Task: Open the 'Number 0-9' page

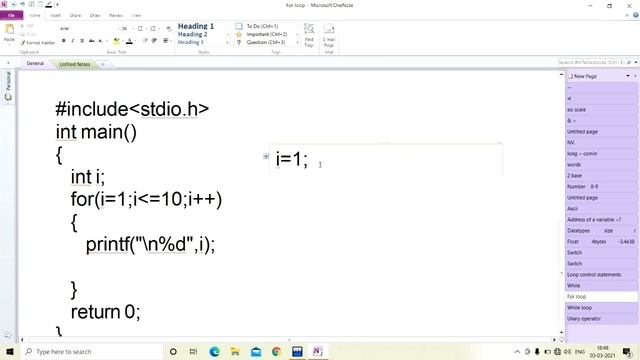Action: (601, 187)
